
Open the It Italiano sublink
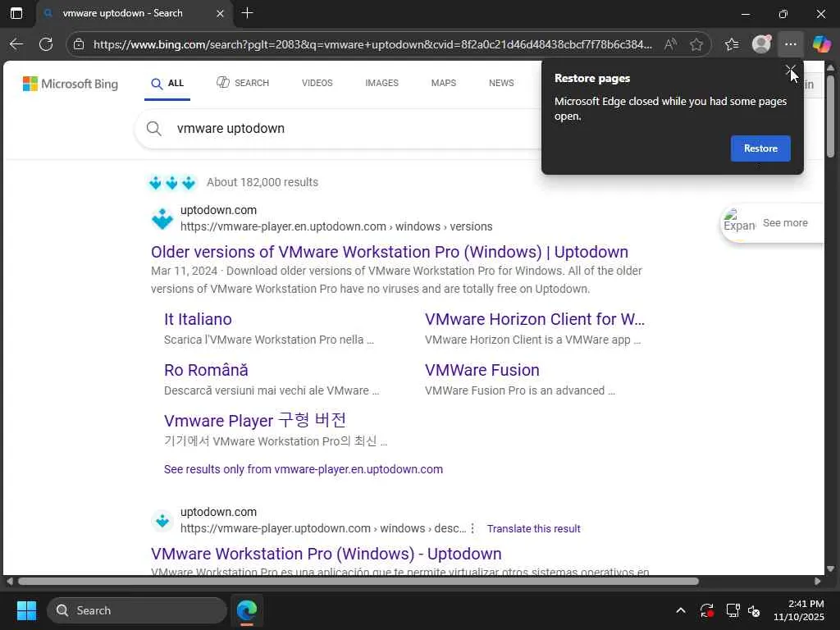[x=198, y=319]
